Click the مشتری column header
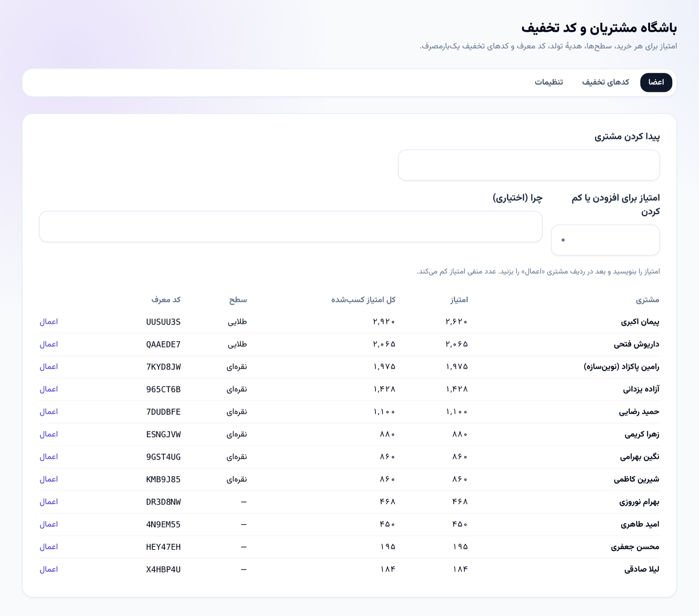Screen dimensions: 699x616 pos(647,300)
